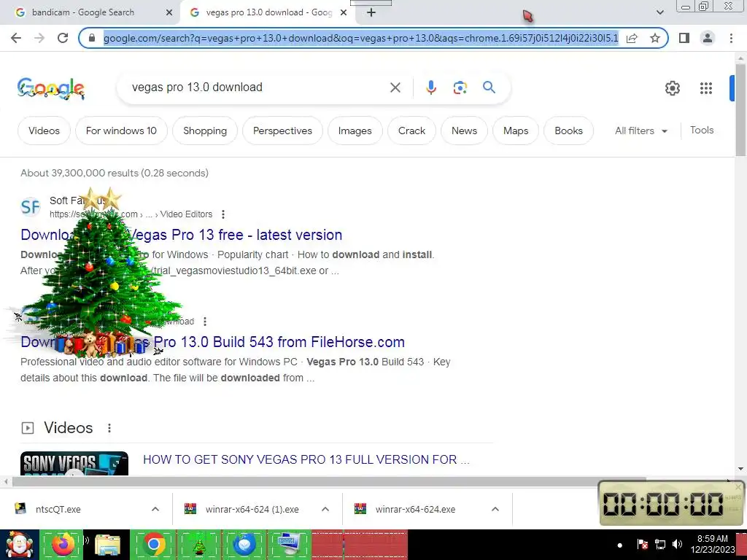The image size is (747, 560).
Task: Click the Chrome taskbar icon
Action: (153, 545)
